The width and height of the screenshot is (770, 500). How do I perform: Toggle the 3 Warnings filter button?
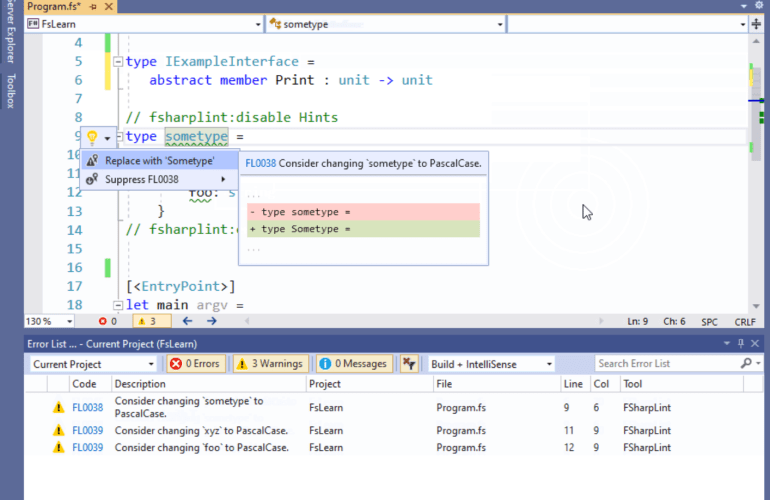point(271,364)
